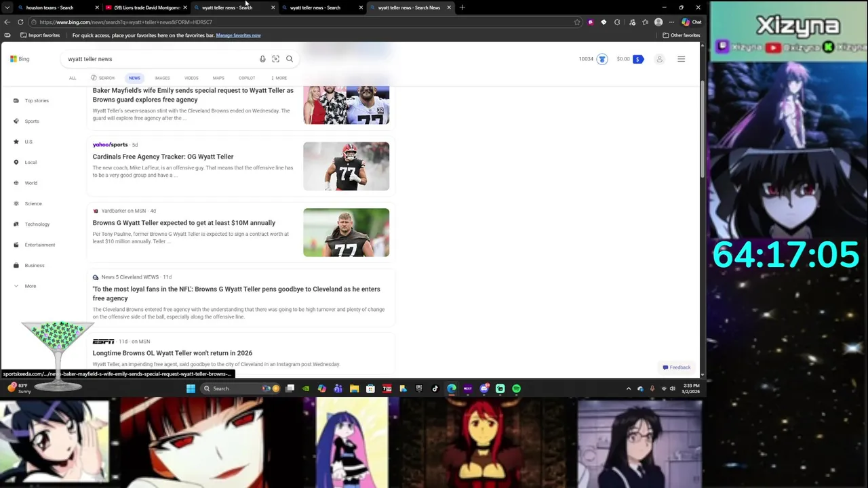This screenshot has width=868, height=488.
Task: Open Longtime Browns OL Wyatt Teller headline
Action: point(172,353)
